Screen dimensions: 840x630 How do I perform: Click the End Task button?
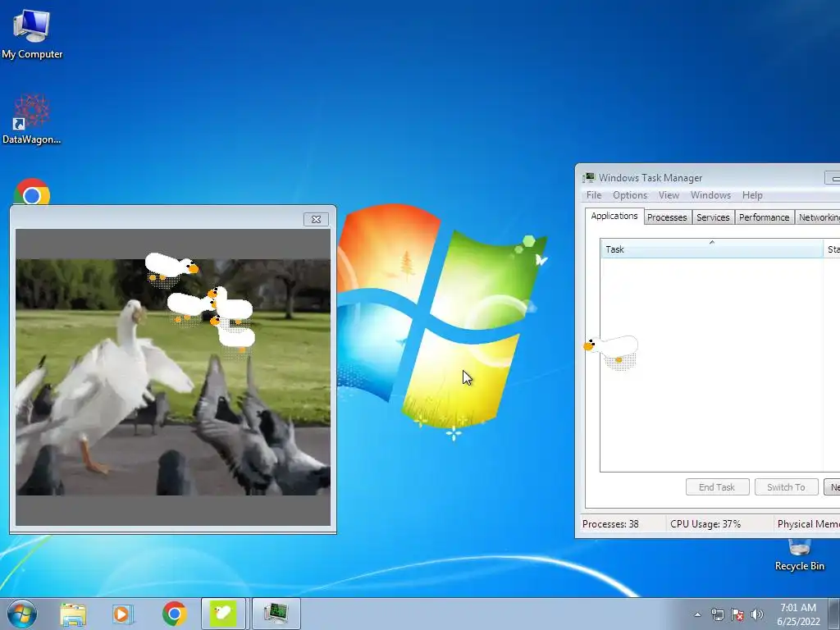click(x=717, y=487)
